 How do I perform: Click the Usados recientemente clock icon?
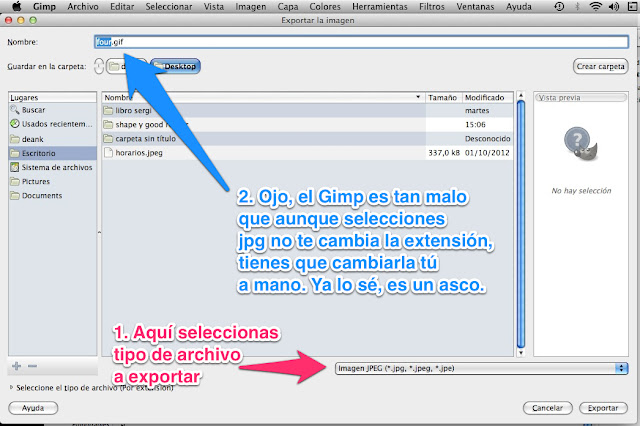(15, 124)
